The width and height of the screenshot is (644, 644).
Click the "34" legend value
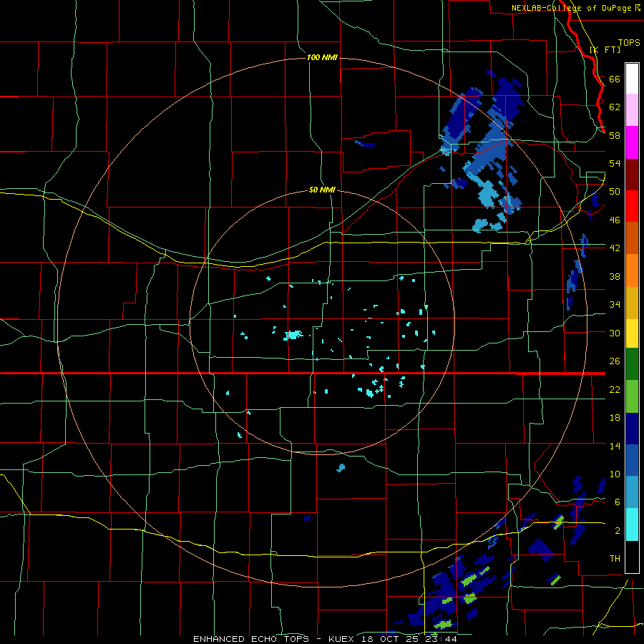coord(615,304)
